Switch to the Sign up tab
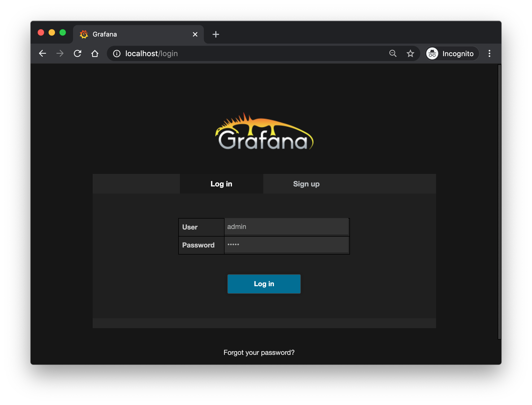The height and width of the screenshot is (405, 532). (x=306, y=184)
